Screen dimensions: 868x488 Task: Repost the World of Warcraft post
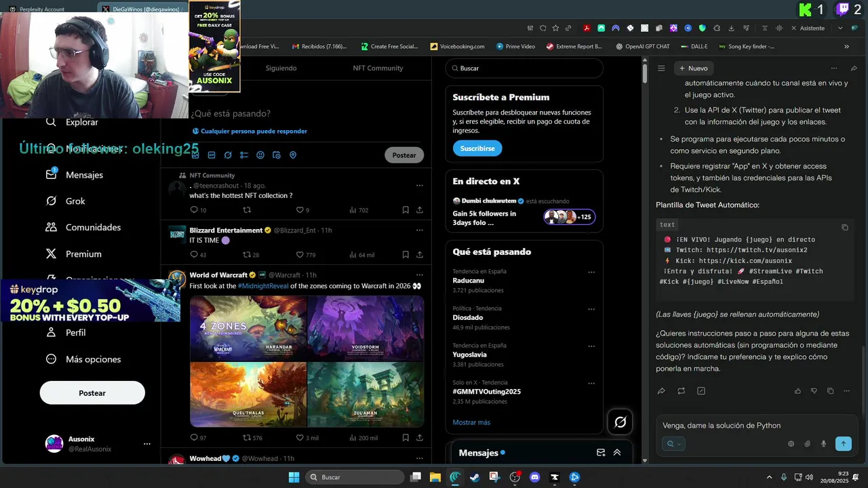pos(247,438)
